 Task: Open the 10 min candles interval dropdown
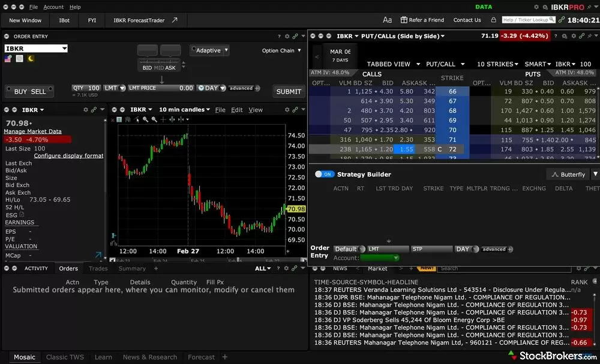185,110
